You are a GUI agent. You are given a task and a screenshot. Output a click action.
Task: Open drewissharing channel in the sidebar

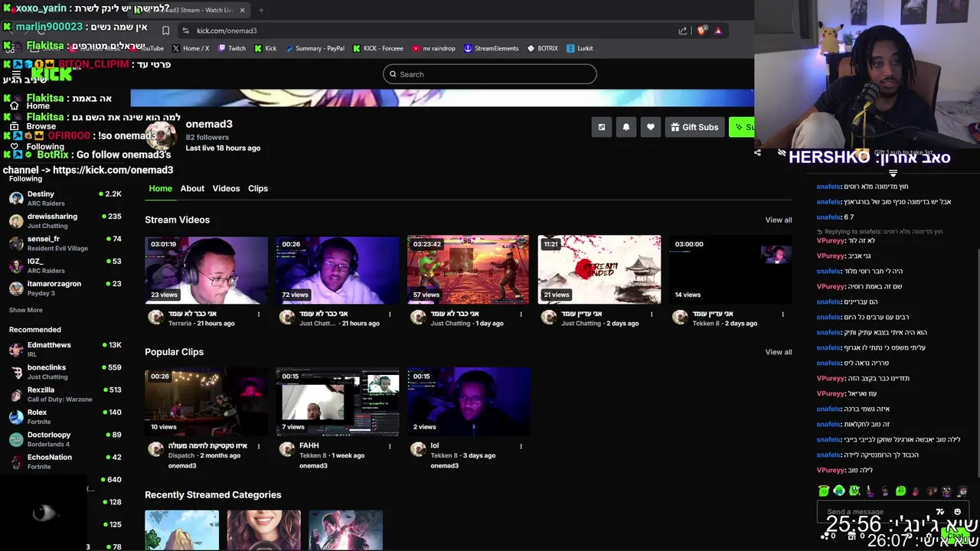click(65, 220)
